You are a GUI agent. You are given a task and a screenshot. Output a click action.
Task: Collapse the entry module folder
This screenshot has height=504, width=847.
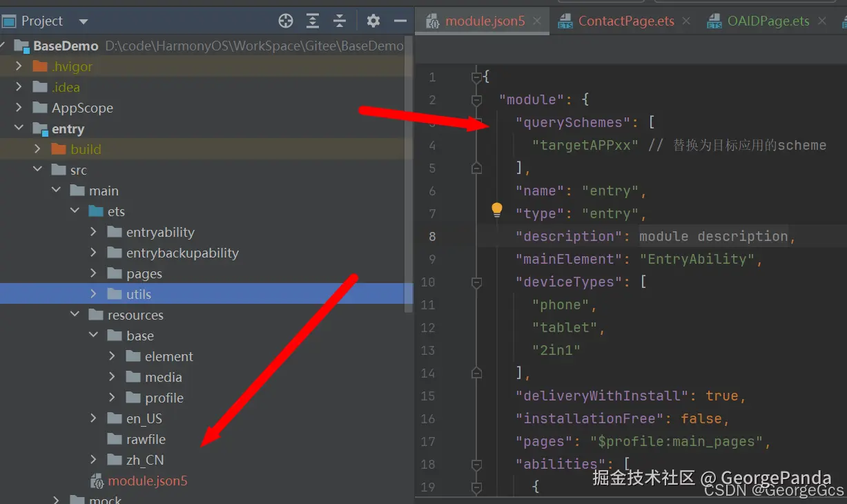coord(19,128)
